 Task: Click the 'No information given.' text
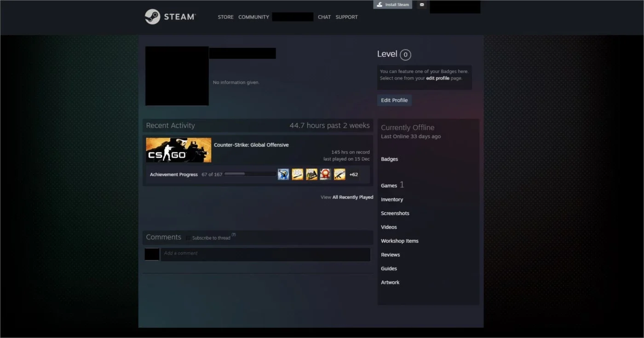(236, 82)
